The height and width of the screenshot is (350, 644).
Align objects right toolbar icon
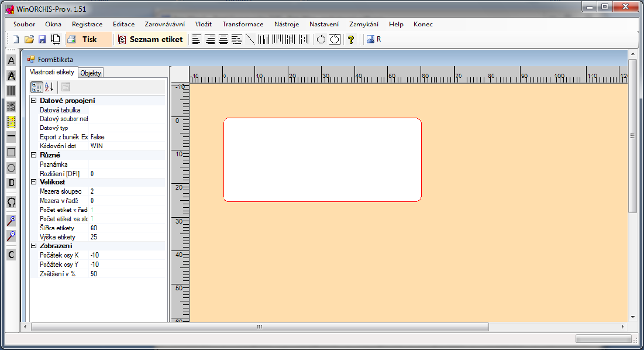210,39
